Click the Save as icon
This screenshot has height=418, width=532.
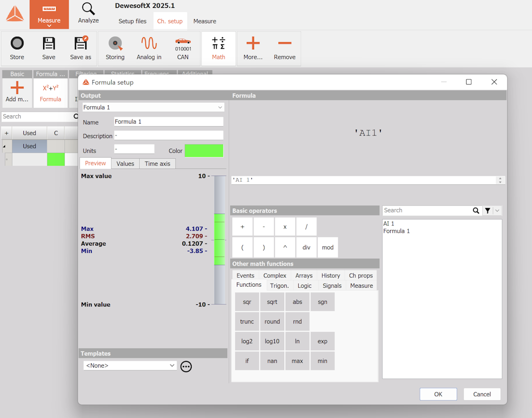click(x=81, y=44)
